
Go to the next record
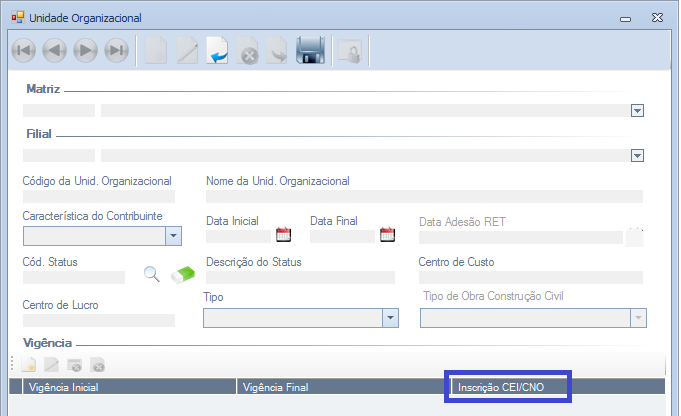85,51
